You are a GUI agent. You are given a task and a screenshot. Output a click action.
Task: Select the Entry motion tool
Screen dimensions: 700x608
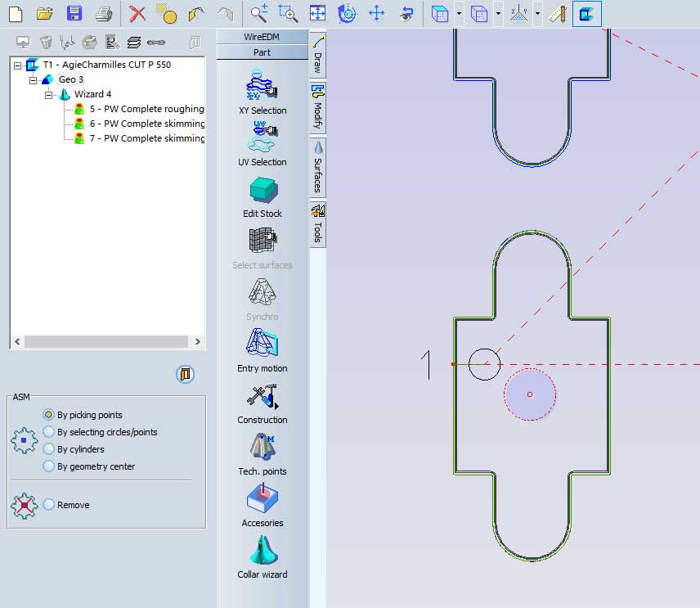pyautogui.click(x=262, y=344)
